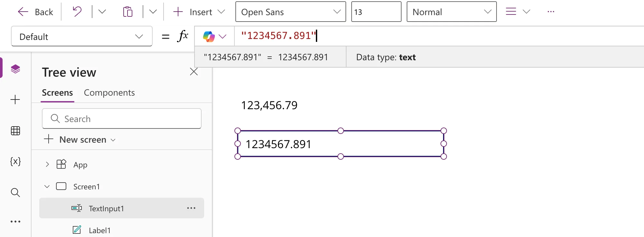Open the Data table icon in sidebar
Viewport: 644px width, 237px height.
(15, 131)
